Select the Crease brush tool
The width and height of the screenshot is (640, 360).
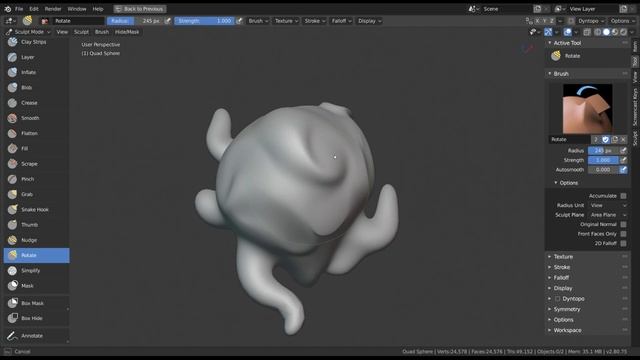click(36, 103)
